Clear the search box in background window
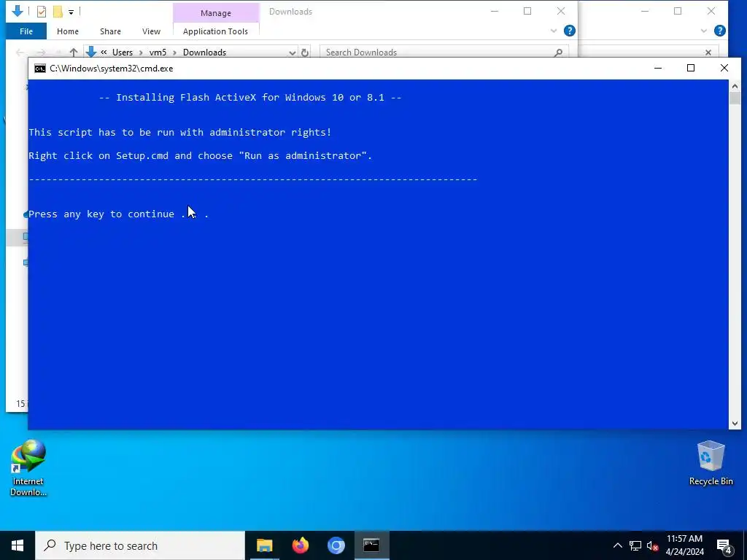Screen dimensions: 747x560 coord(708,52)
